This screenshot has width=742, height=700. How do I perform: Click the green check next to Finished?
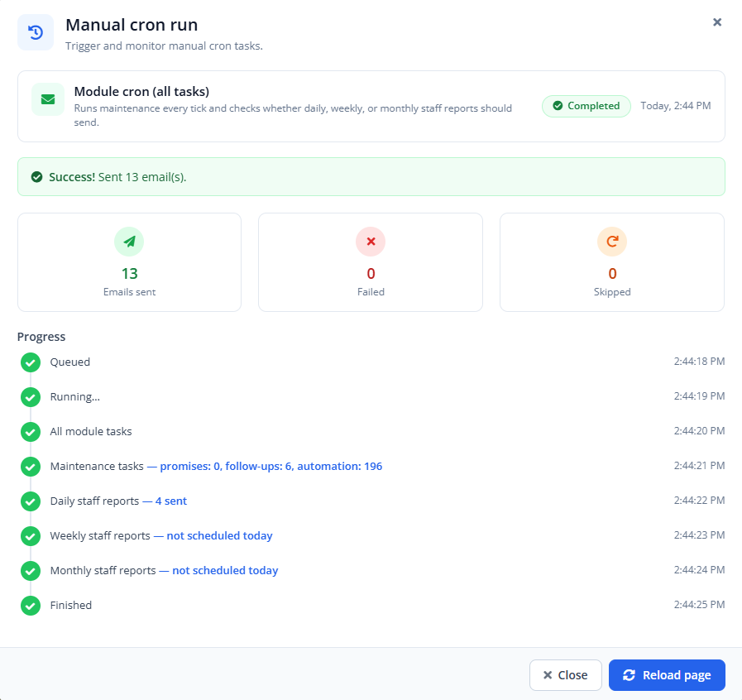point(31,606)
